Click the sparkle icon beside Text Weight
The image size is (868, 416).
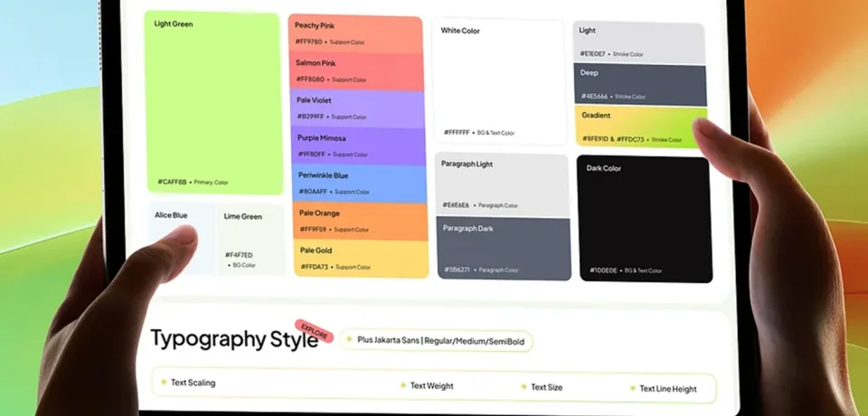(x=403, y=384)
